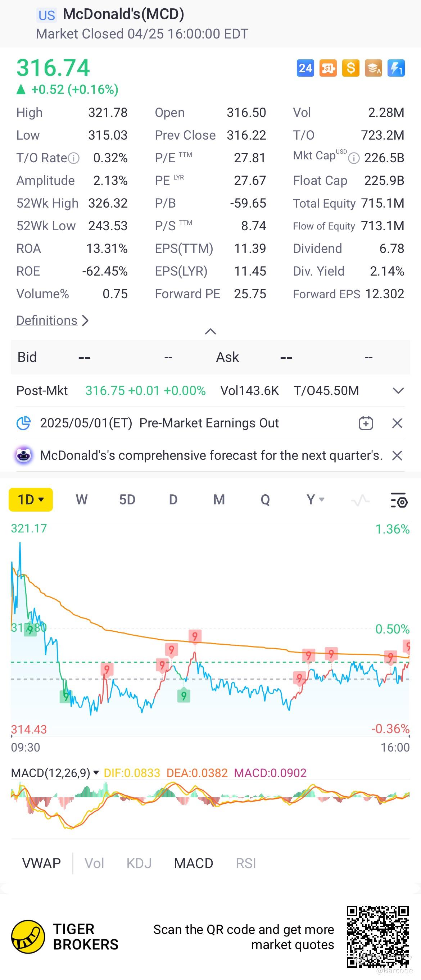The height and width of the screenshot is (980, 421).
Task: Add the earnings date to calendar
Action: [x=366, y=423]
